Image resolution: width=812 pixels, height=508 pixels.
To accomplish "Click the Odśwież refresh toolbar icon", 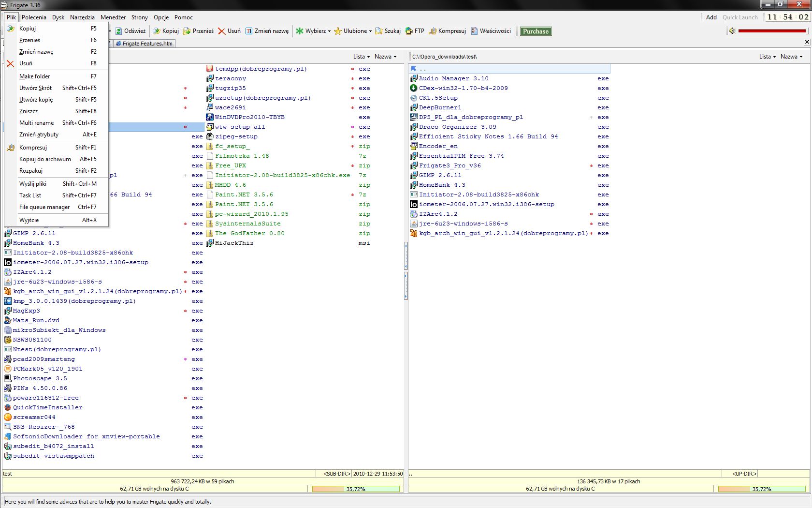I will pos(118,31).
